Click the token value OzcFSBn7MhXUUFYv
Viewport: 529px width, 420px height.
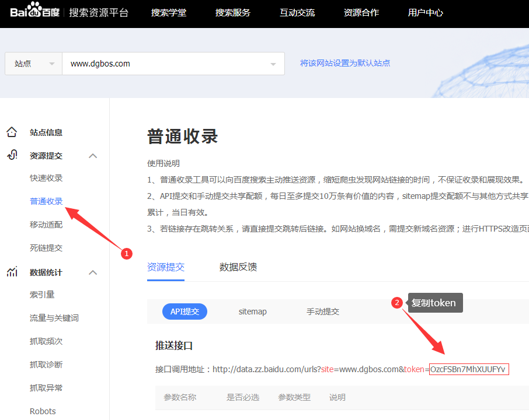[x=468, y=369]
